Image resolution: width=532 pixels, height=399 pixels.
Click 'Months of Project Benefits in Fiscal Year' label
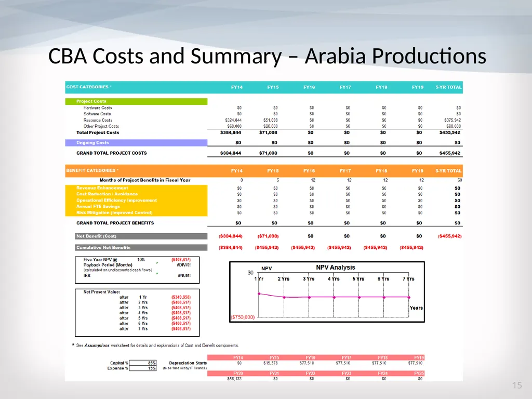[x=145, y=180]
